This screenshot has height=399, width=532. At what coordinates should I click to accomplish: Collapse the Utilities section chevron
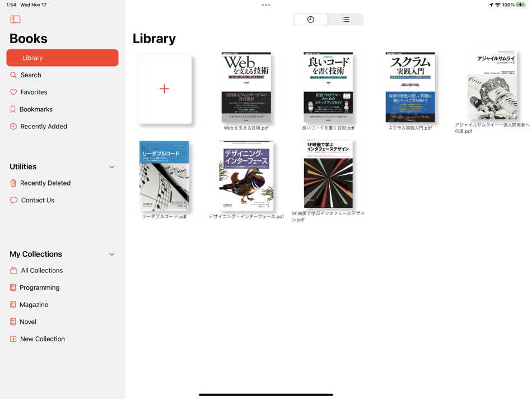[112, 167]
